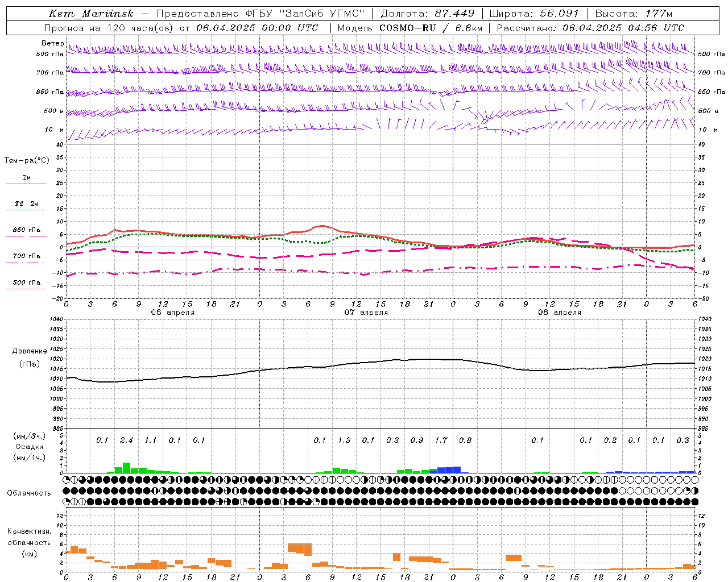Click the tallest green precipitation bar under 2.4
This screenshot has width=728, height=582.
[x=127, y=468]
